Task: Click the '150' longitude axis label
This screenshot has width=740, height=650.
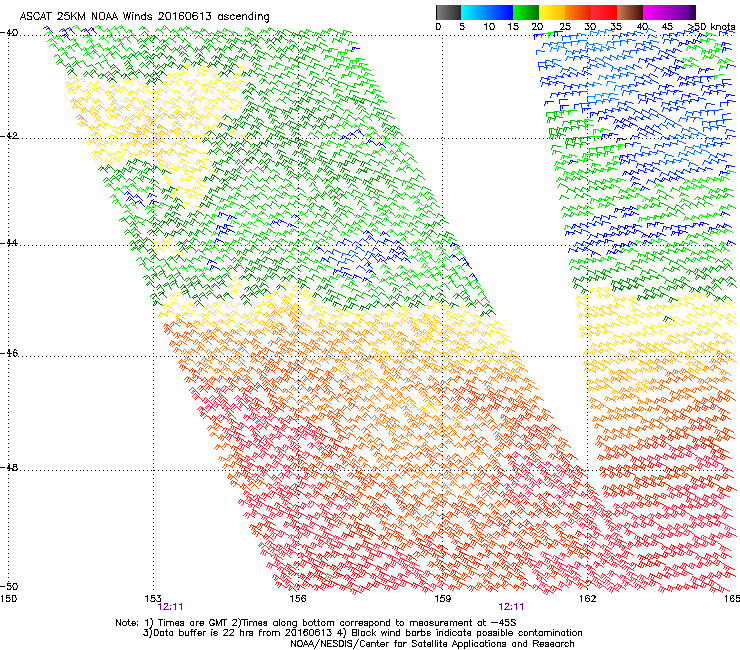Action: [x=8, y=599]
